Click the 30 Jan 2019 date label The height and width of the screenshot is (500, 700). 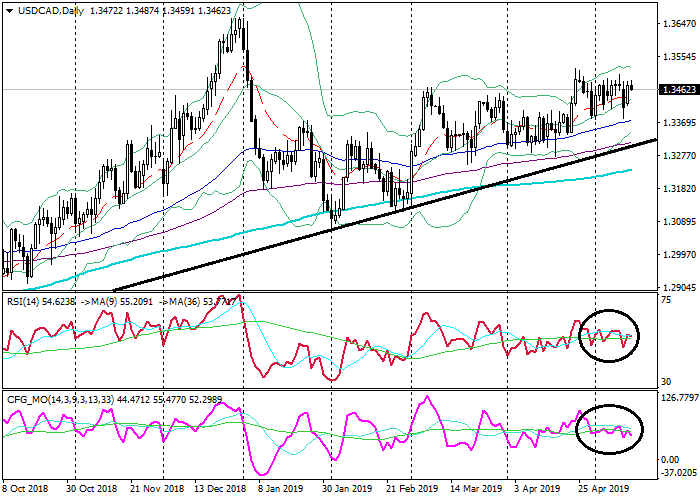tap(347, 491)
